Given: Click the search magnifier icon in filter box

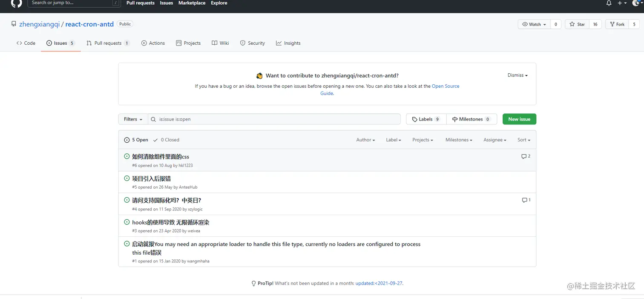Looking at the screenshot, I should [x=154, y=120].
